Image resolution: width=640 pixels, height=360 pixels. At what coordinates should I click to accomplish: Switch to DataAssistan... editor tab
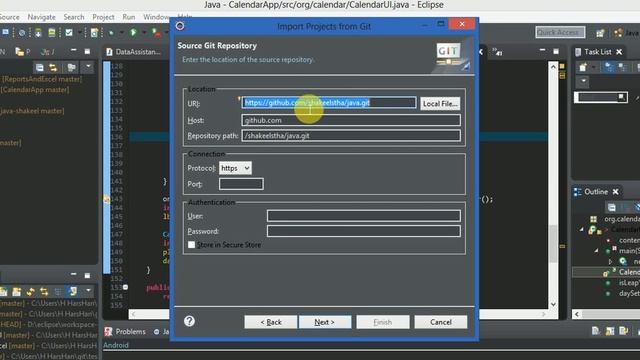(x=134, y=52)
